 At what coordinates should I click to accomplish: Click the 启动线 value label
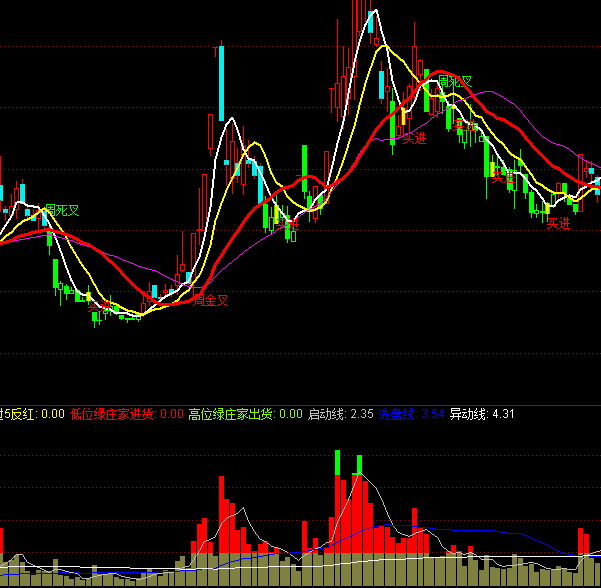point(328,414)
